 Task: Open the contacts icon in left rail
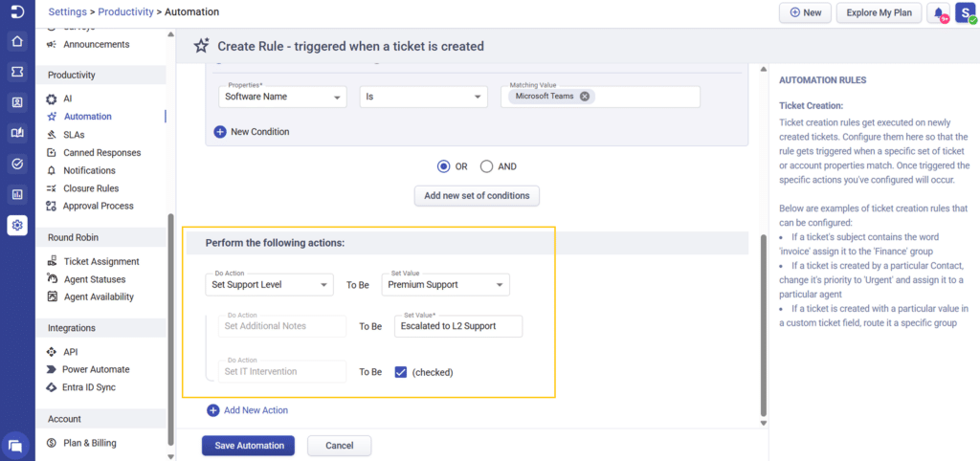click(17, 102)
